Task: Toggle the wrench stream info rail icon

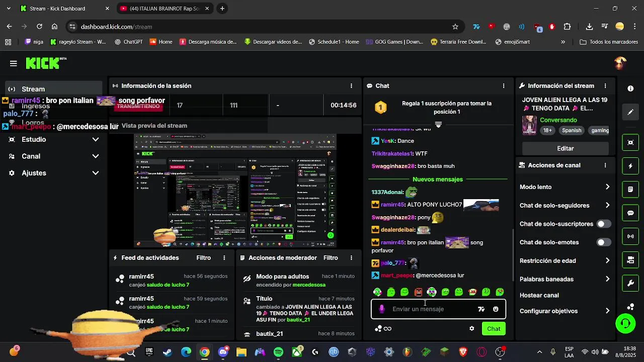Action: coord(630,284)
